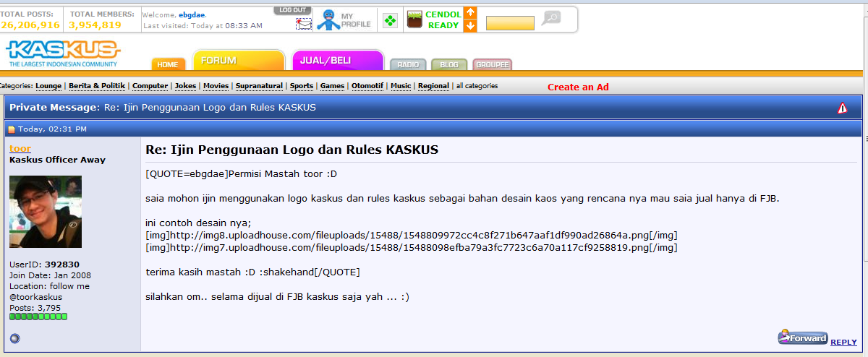This screenshot has width=868, height=357.
Task: Open the GROUPEE tab
Action: pyautogui.click(x=493, y=64)
